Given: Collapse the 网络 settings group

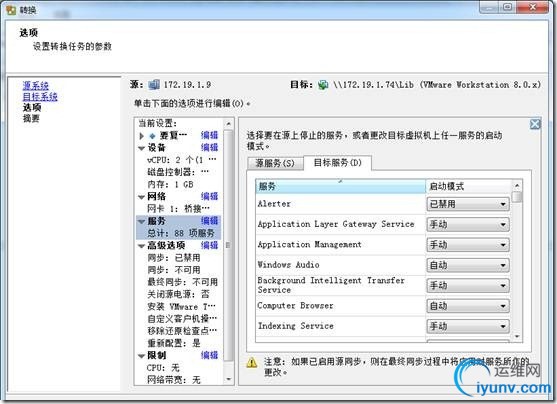Looking at the screenshot, I should click(141, 197).
